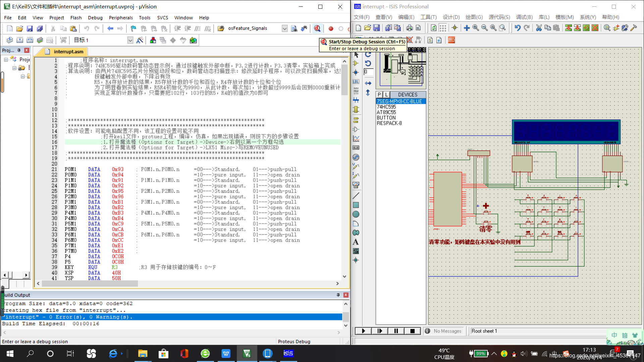The width and height of the screenshot is (644, 362).
Task: Undo icon in Proteus toolbar
Action: pos(518,28)
